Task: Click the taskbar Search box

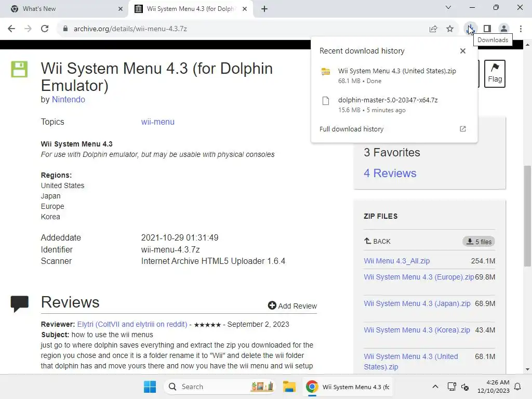Action: [x=220, y=387]
